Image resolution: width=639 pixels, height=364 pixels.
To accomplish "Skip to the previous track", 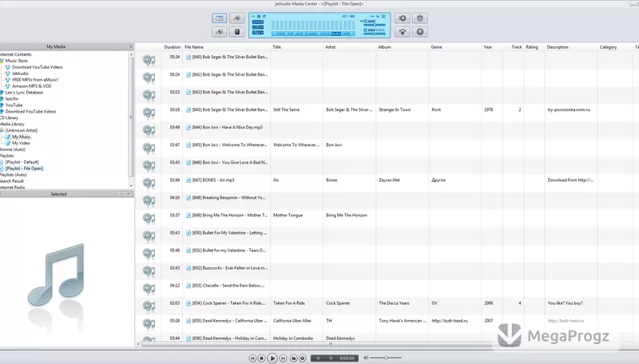I will tap(252, 358).
